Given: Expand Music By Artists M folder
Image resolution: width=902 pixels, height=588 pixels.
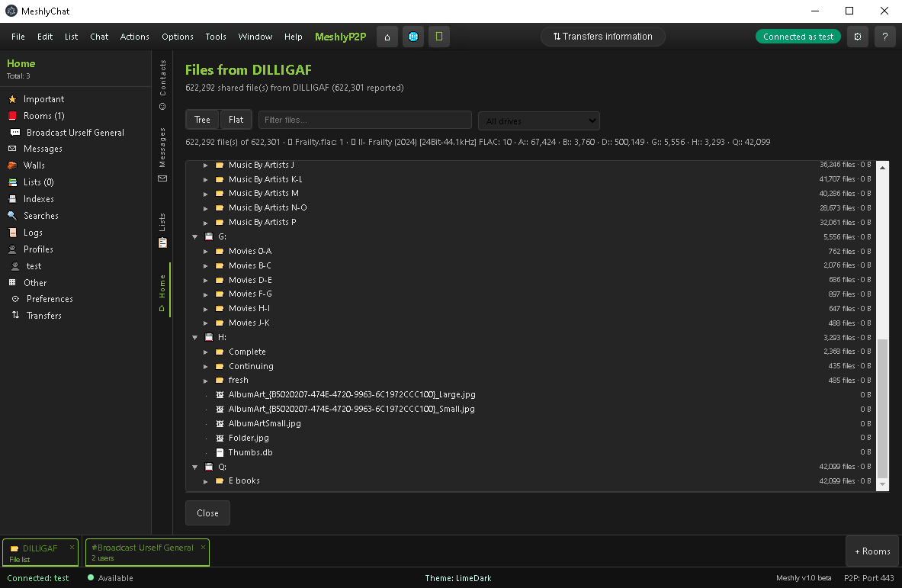Looking at the screenshot, I should [x=205, y=194].
